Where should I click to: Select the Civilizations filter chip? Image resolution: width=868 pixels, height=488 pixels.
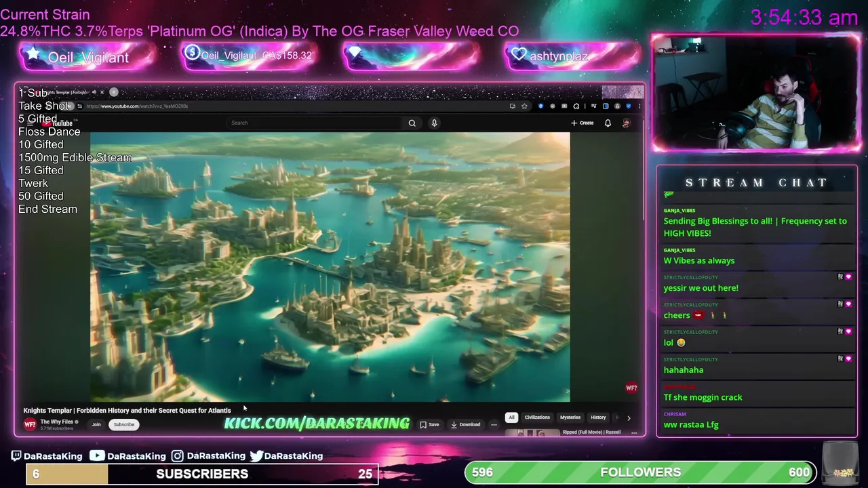point(537,418)
